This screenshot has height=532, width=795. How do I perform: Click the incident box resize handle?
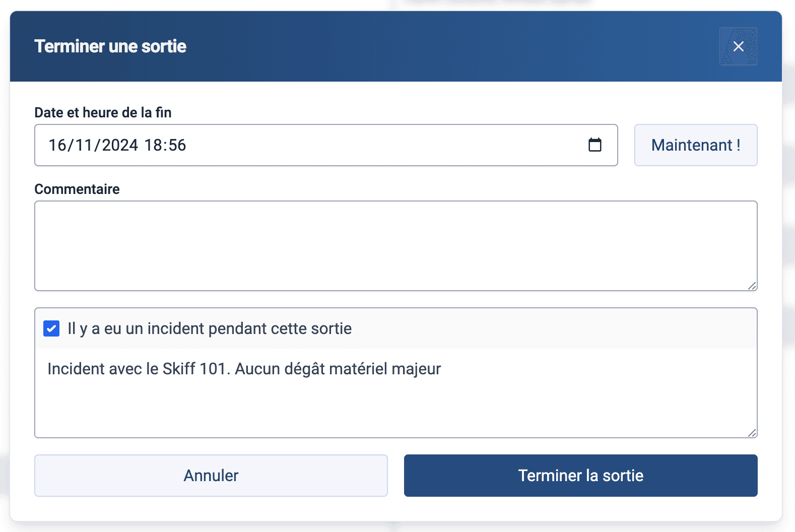(752, 433)
